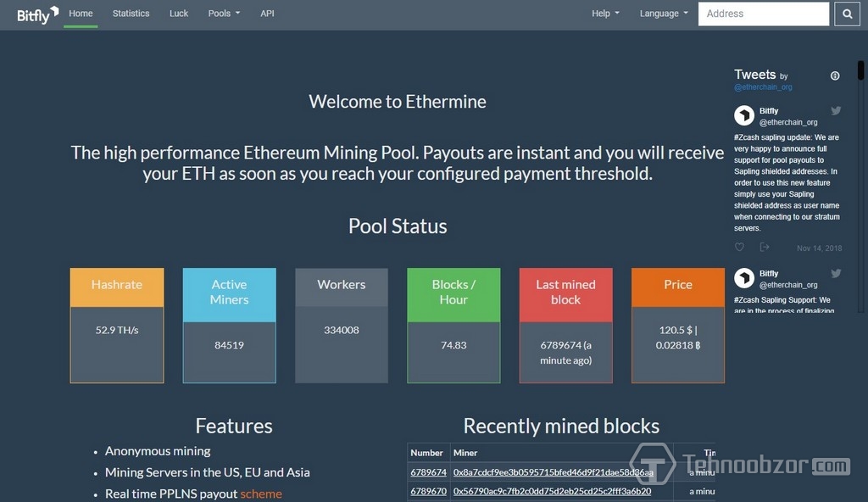Click the Blocks / Hour card header
Image resolution: width=868 pixels, height=502 pixels.
pos(453,295)
